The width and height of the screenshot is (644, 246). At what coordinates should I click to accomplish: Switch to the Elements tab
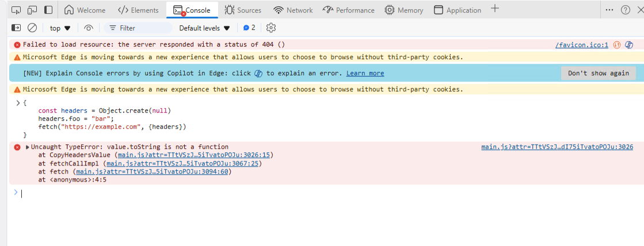tap(138, 10)
